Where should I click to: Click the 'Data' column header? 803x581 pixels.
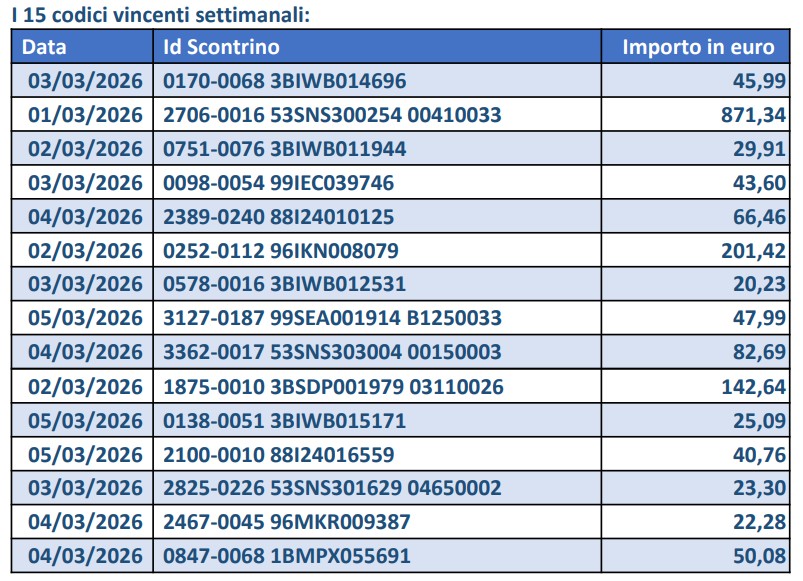pos(45,47)
